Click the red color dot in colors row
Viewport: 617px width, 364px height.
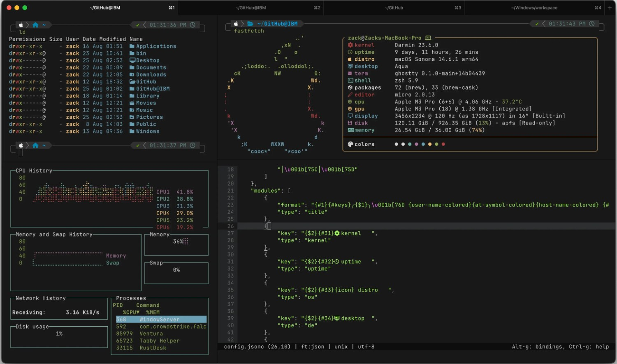pyautogui.click(x=443, y=144)
